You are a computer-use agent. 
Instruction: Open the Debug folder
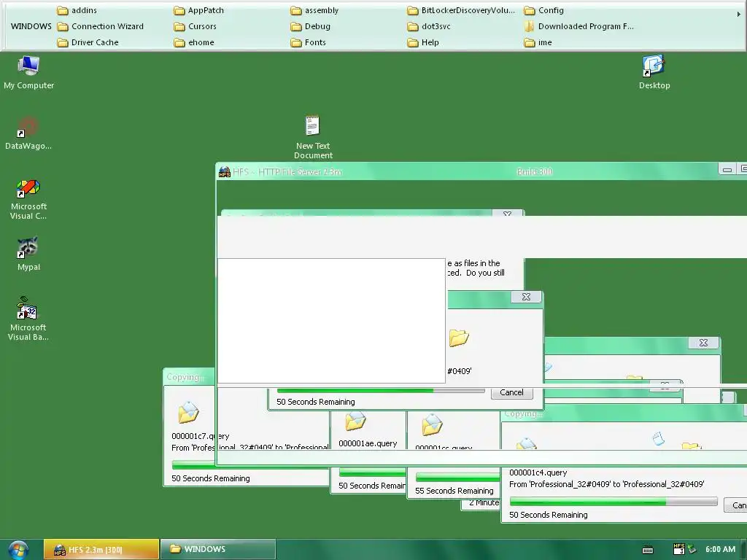(x=311, y=27)
